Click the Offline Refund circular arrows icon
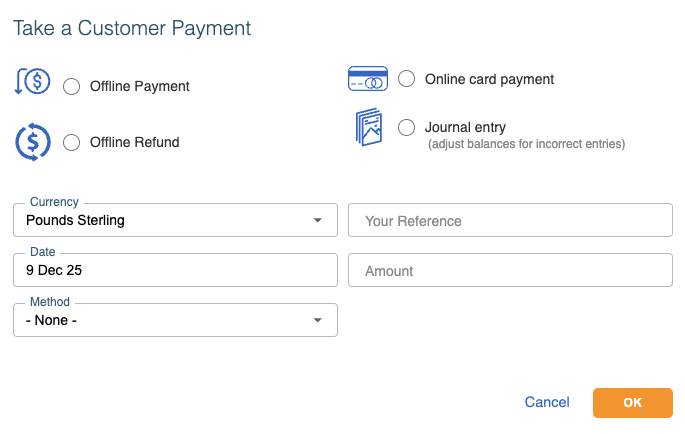 point(33,141)
